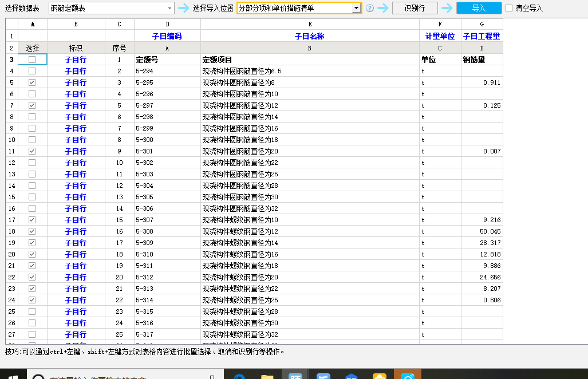Select the 钢筋里 header cell

tap(482, 60)
